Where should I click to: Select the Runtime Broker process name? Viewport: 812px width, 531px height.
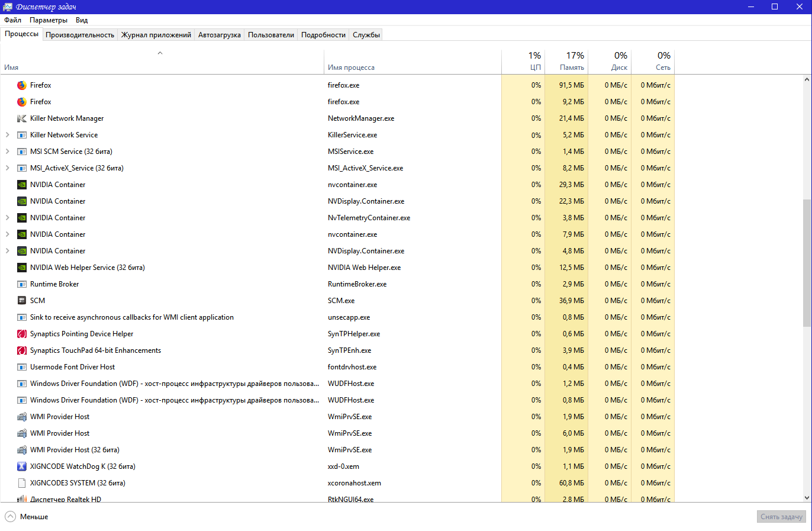click(x=54, y=284)
